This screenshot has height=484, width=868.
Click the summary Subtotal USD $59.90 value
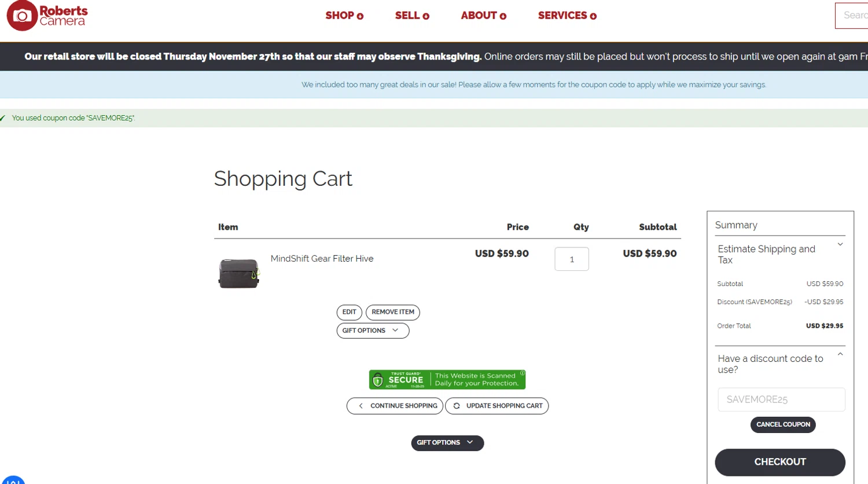pyautogui.click(x=825, y=284)
